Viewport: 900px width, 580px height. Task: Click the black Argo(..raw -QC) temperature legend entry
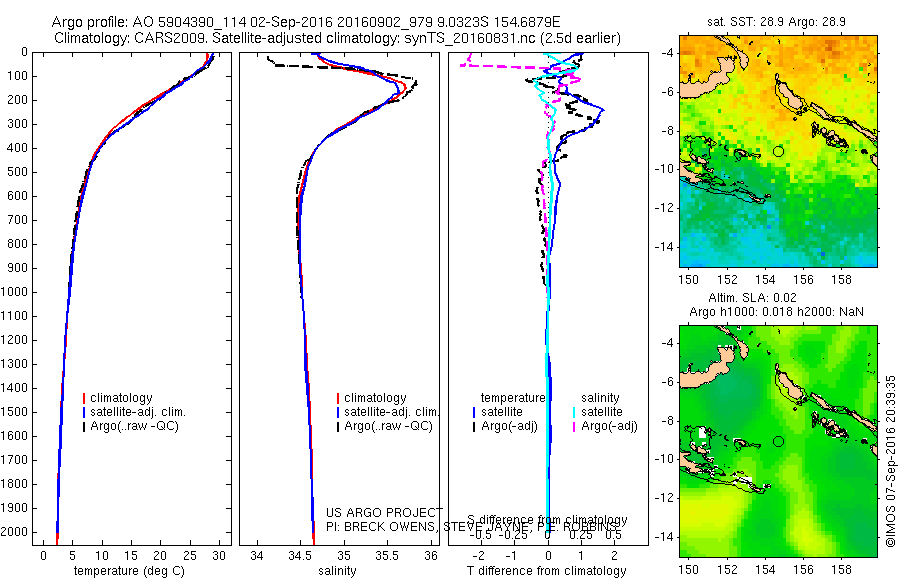coord(131,427)
